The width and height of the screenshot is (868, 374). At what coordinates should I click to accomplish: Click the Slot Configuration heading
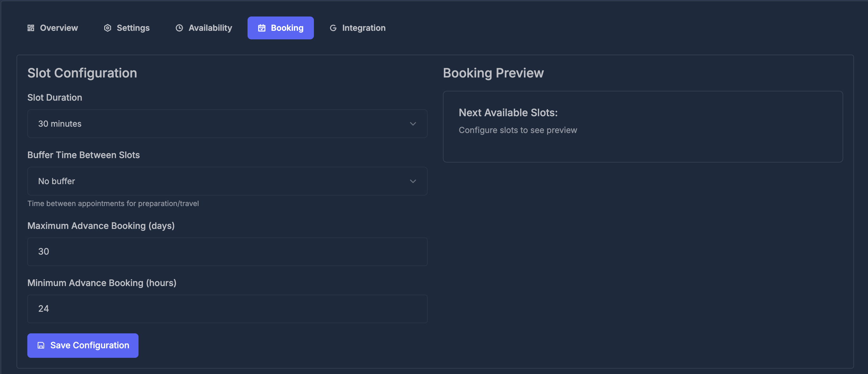pyautogui.click(x=82, y=73)
